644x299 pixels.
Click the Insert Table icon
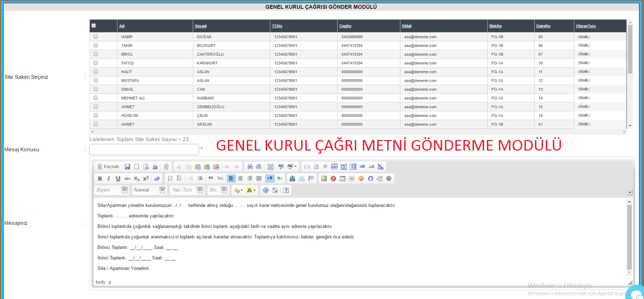[343, 179]
